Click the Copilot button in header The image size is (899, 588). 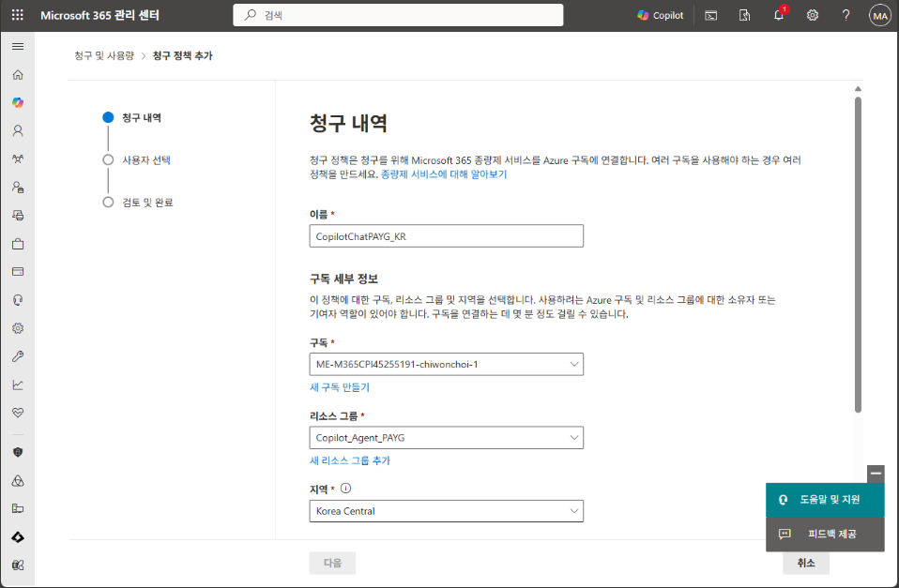click(661, 15)
